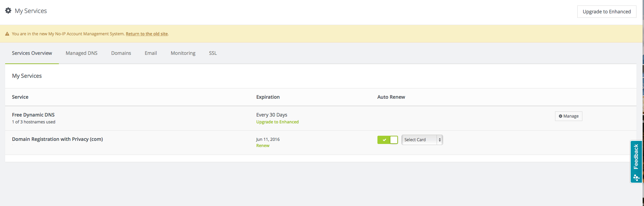Image resolution: width=644 pixels, height=206 pixels.
Task: Go to the Email tab
Action: [151, 53]
